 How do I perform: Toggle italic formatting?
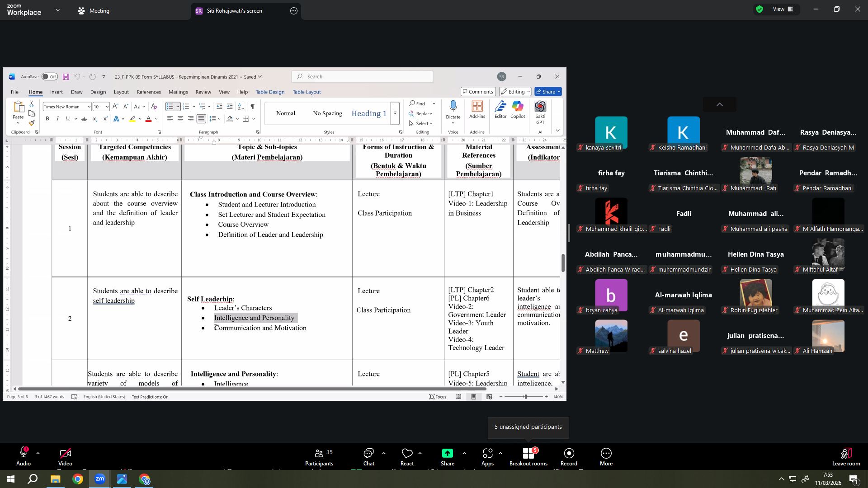click(x=57, y=119)
